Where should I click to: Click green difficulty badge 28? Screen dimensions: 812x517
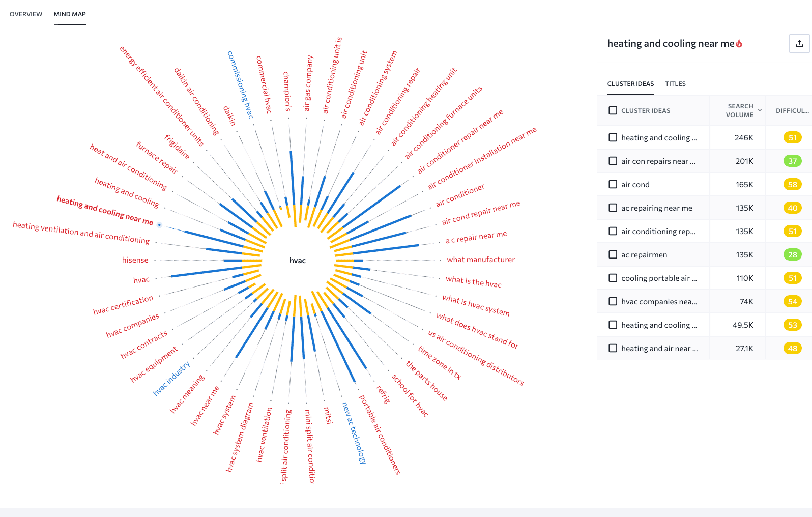click(792, 255)
